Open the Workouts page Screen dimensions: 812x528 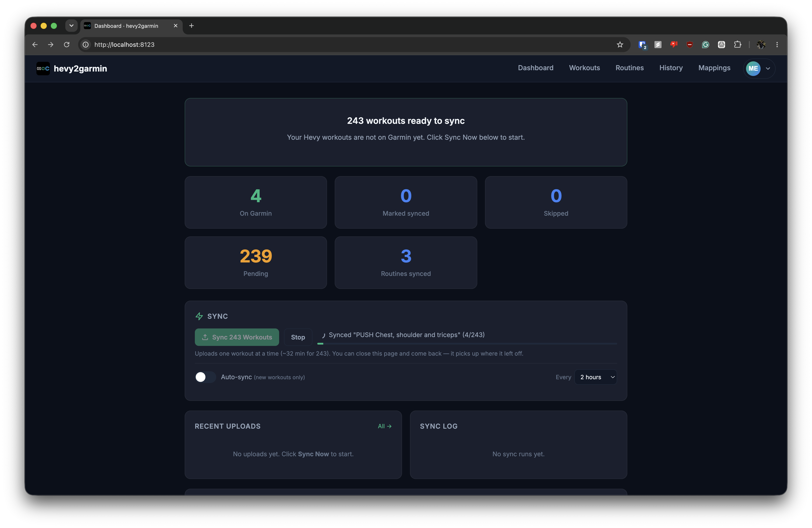click(584, 68)
